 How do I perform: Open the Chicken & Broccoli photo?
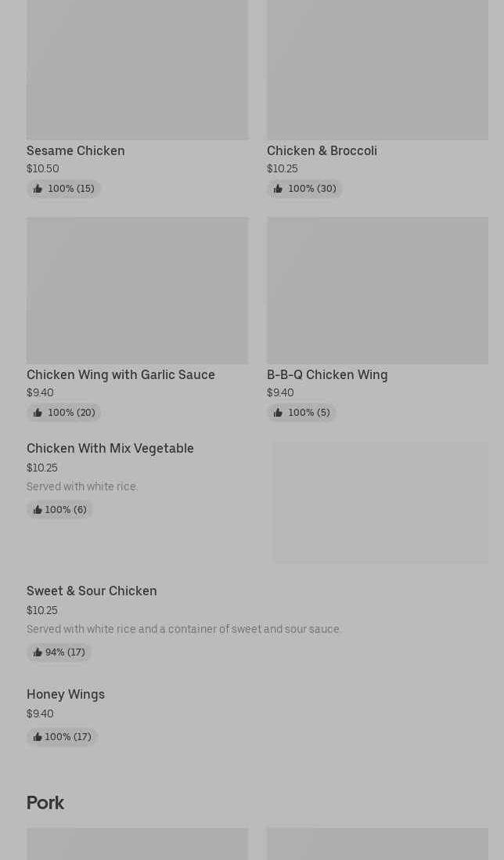[x=377, y=69]
